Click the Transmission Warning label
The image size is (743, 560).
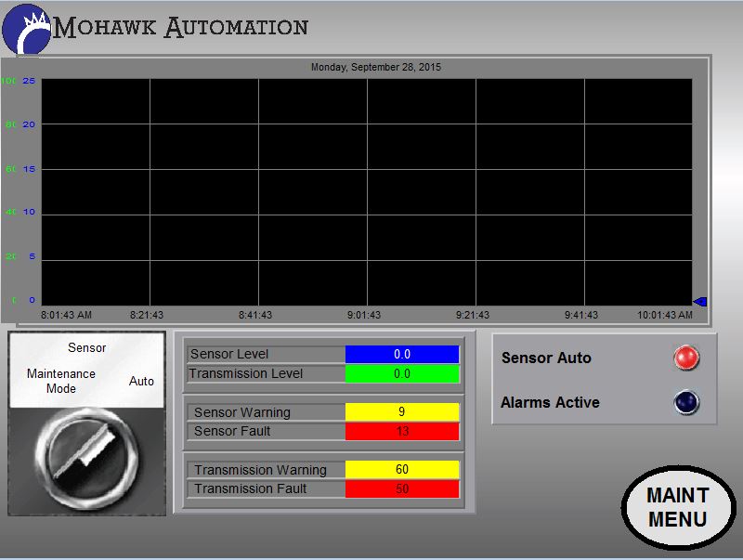260,470
